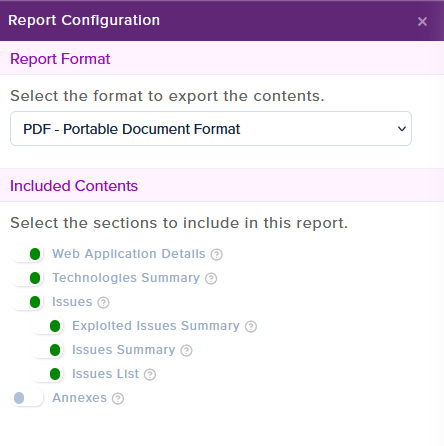Click help icon beside Exploited Issues Summary

click(251, 327)
